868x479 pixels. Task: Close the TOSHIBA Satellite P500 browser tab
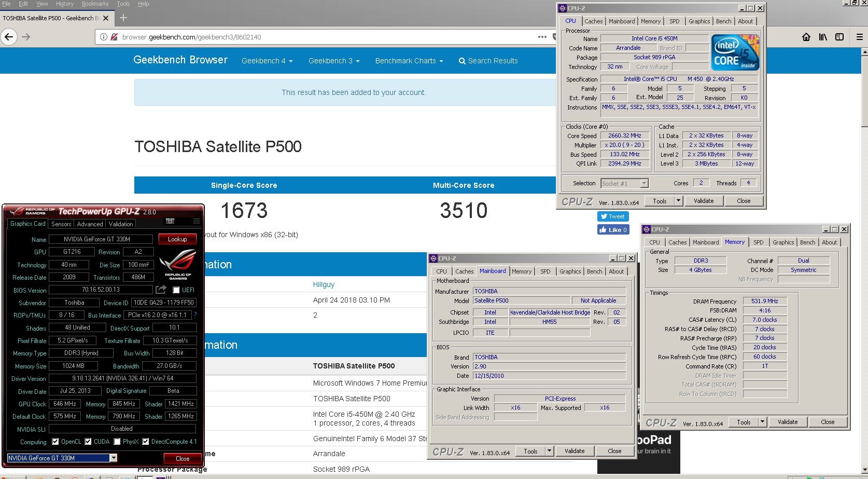point(106,18)
